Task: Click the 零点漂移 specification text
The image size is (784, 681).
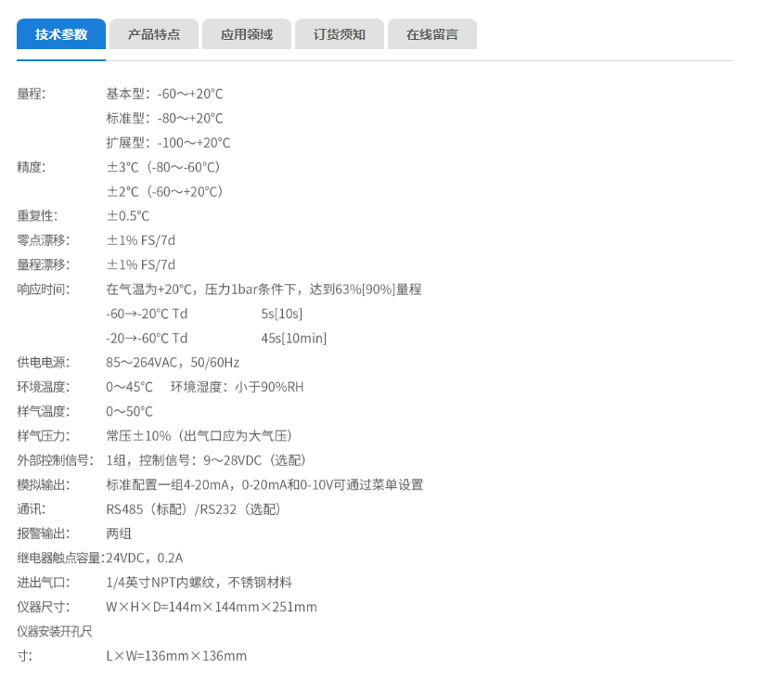Action: pyautogui.click(x=40, y=239)
